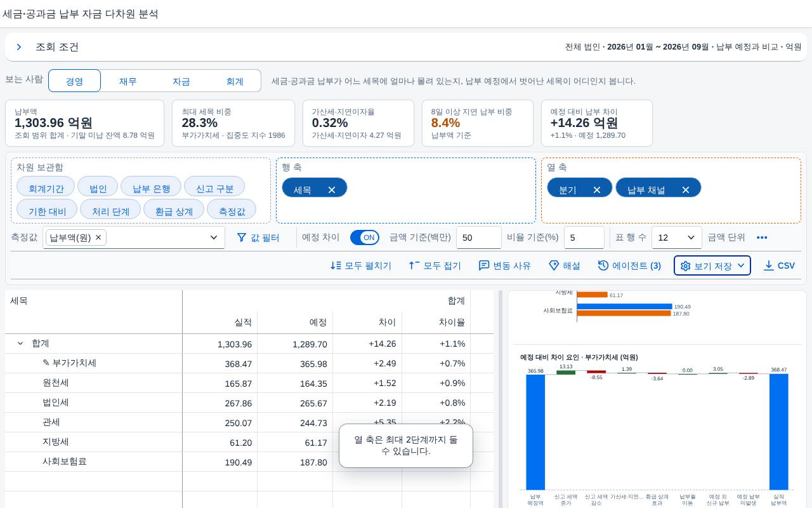Remove the 세목 chip from the row axis
This screenshot has width=812, height=508.
(x=332, y=190)
